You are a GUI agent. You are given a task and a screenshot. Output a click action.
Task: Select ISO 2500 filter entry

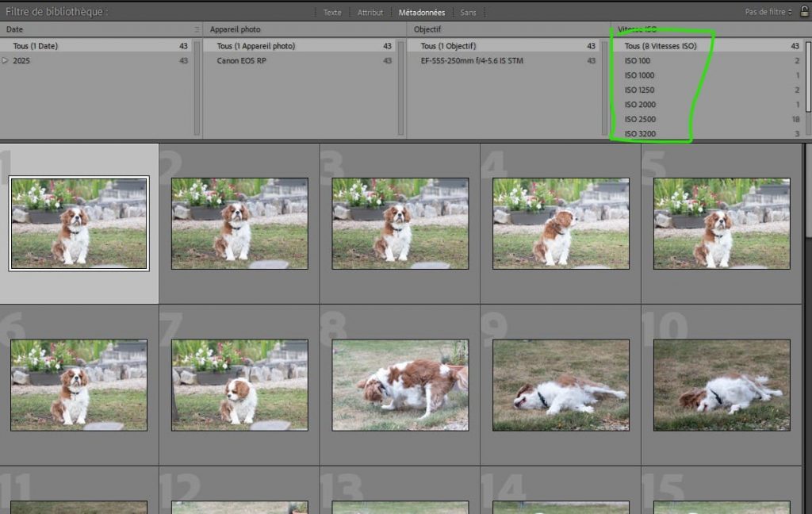point(639,119)
